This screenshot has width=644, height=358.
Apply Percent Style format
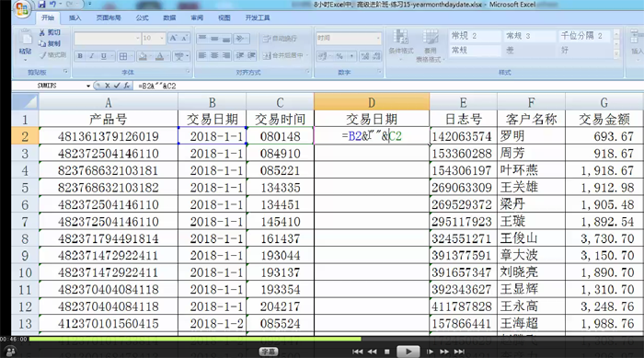coord(339,56)
